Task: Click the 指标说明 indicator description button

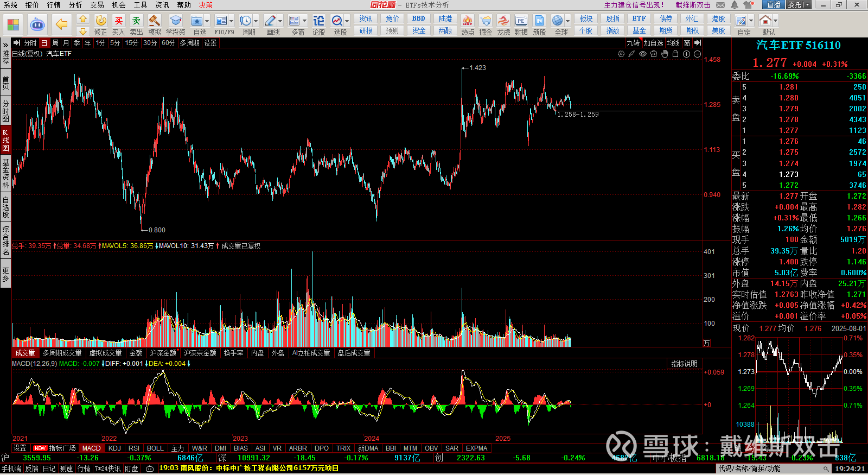Action: pyautogui.click(x=684, y=364)
